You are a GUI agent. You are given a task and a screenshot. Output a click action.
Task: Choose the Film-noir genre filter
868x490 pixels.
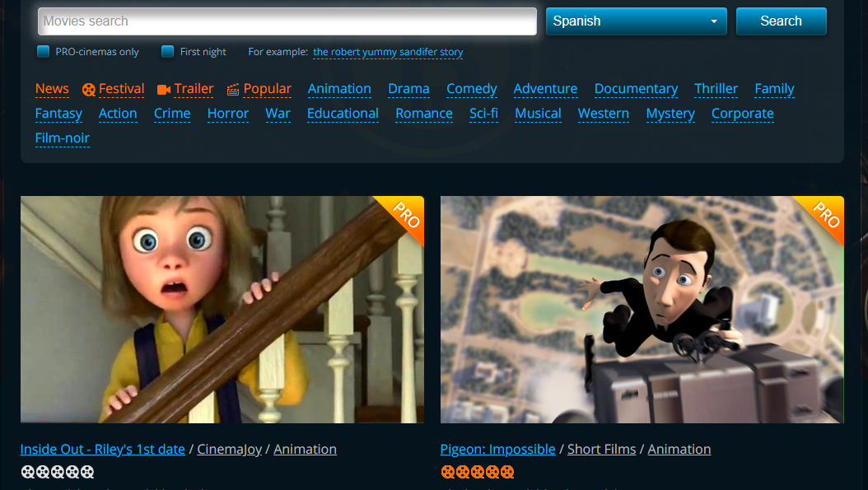pos(63,138)
